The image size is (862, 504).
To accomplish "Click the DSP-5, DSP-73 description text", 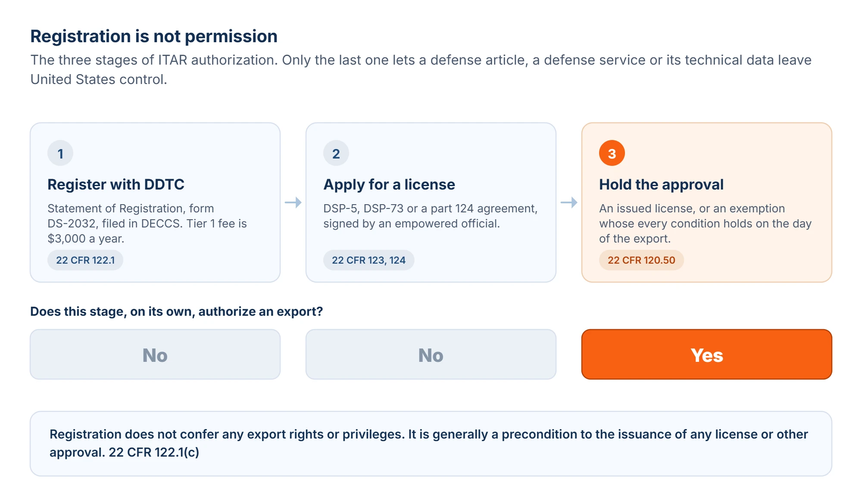I will (x=430, y=216).
